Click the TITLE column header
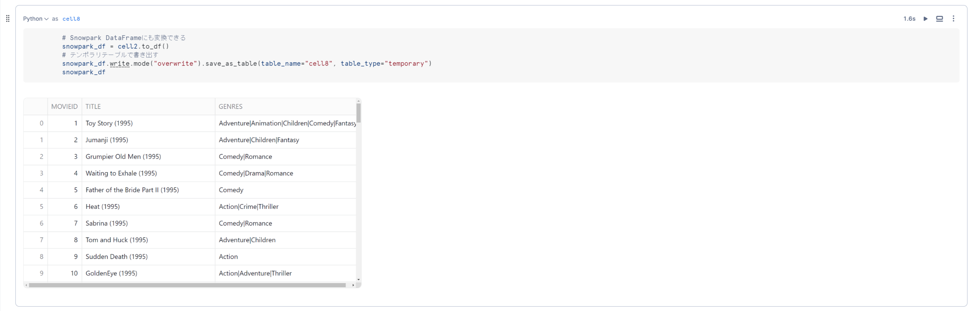This screenshot has width=980, height=311. [x=93, y=107]
